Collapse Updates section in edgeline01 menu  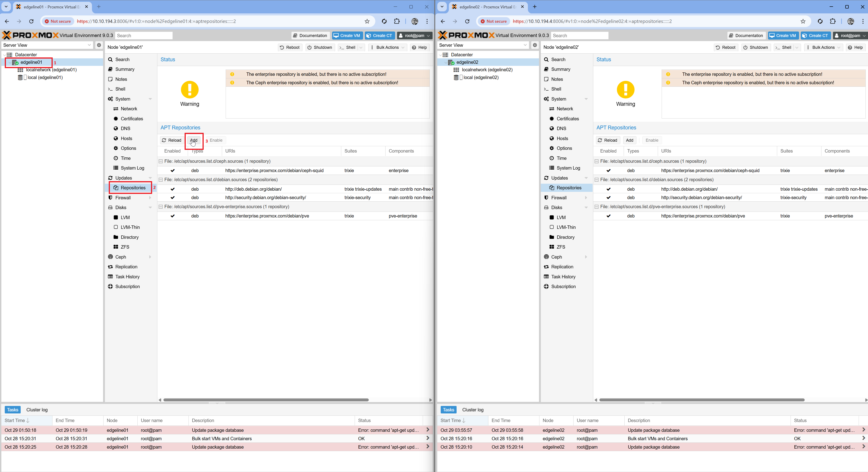(150, 178)
